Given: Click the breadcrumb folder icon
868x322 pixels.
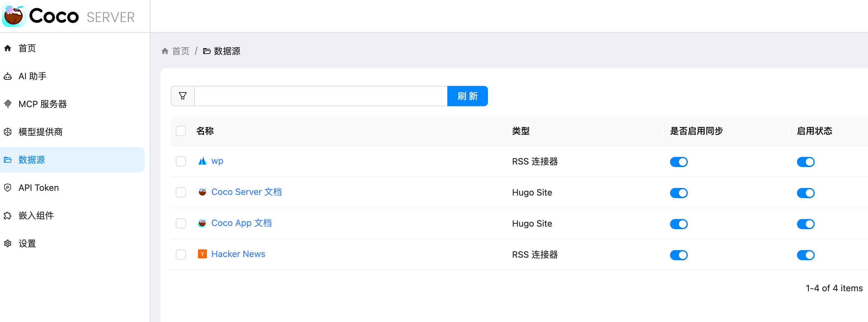Looking at the screenshot, I should point(207,51).
